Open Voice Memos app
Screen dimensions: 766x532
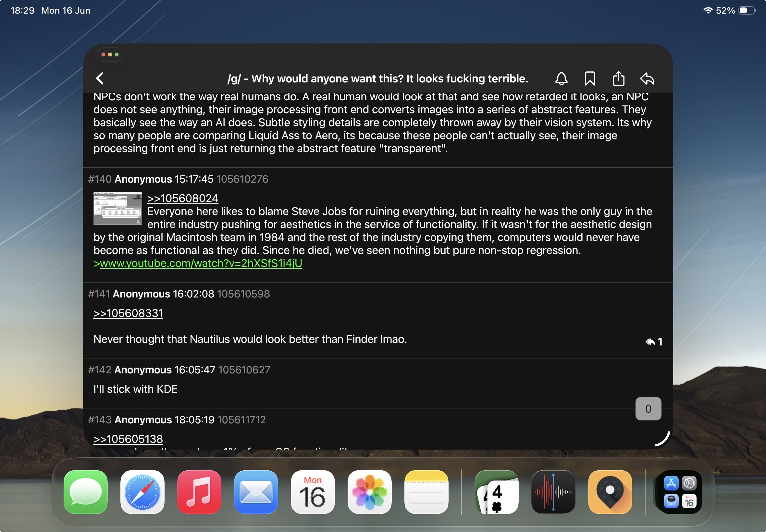[553, 492]
